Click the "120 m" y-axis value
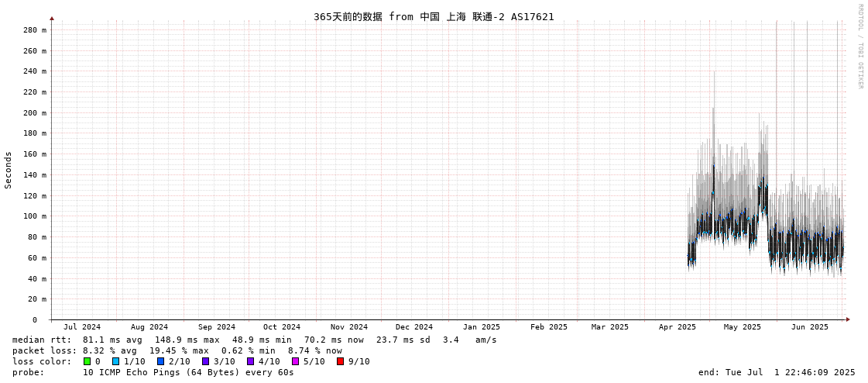 (35, 195)
